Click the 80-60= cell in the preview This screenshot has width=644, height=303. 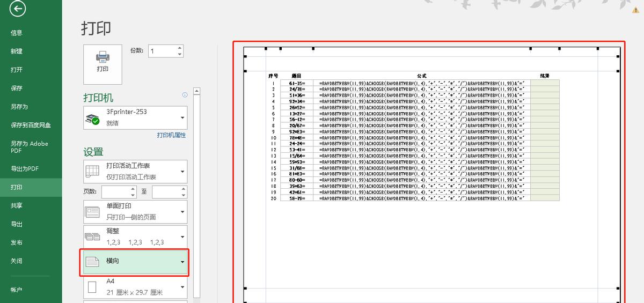point(297,180)
